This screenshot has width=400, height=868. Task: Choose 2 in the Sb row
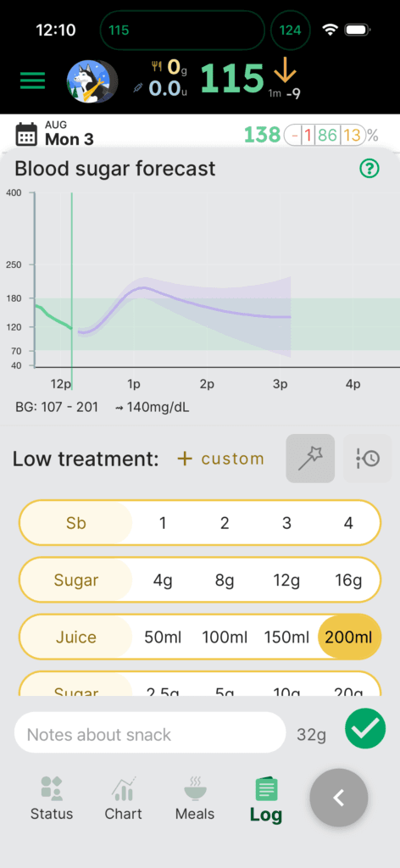click(225, 523)
